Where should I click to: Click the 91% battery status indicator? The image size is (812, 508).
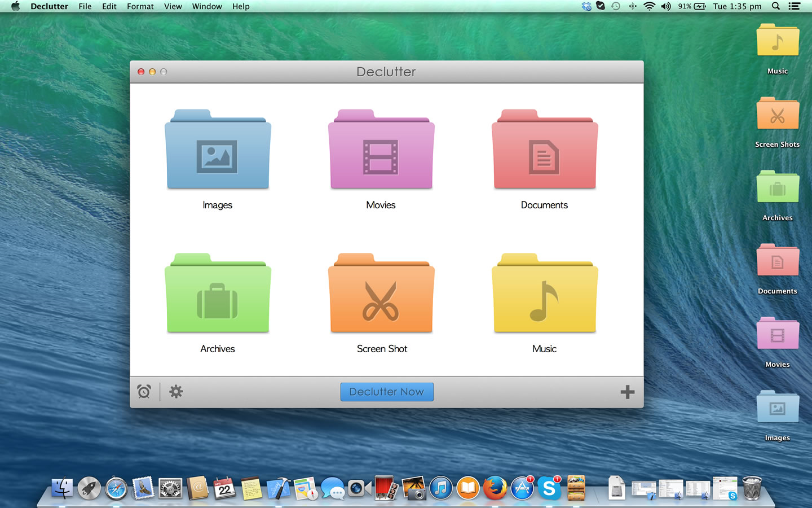pyautogui.click(x=692, y=6)
